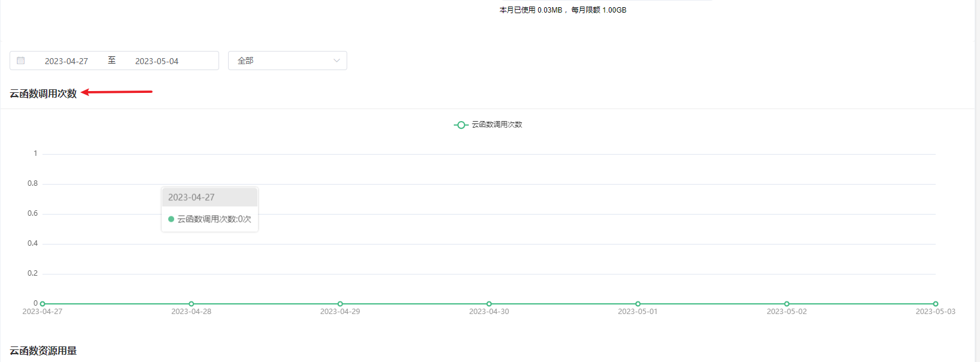Screen dimensions: 980x362
Task: Edit the start date 2023-04-27 field
Action: [66, 61]
